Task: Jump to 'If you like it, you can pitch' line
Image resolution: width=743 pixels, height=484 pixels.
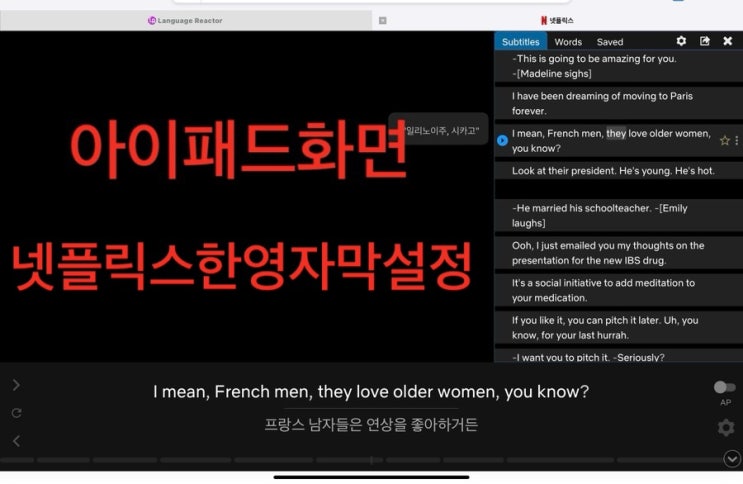Action: [x=618, y=328]
